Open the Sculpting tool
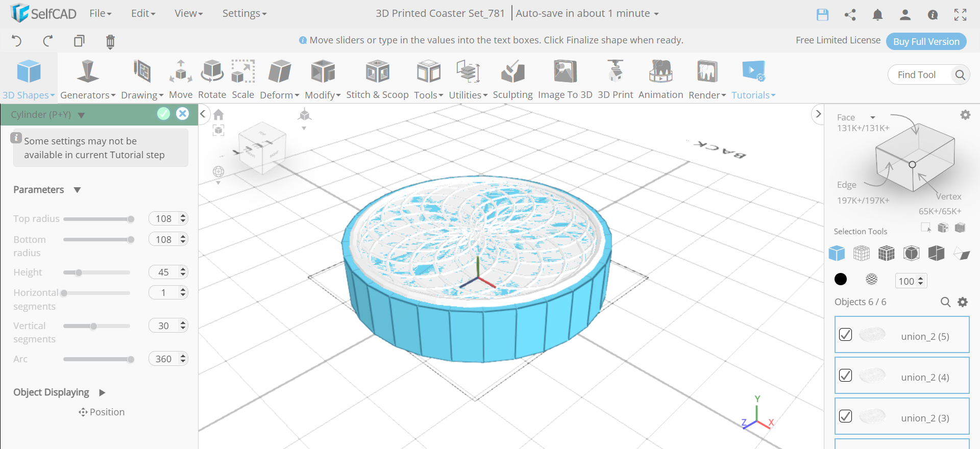 point(512,80)
